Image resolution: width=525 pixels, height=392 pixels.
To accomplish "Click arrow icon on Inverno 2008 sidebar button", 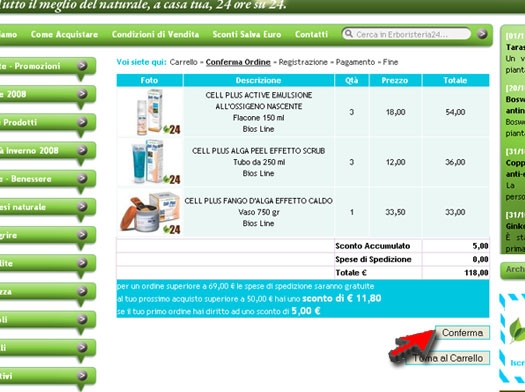I will coord(82,150).
